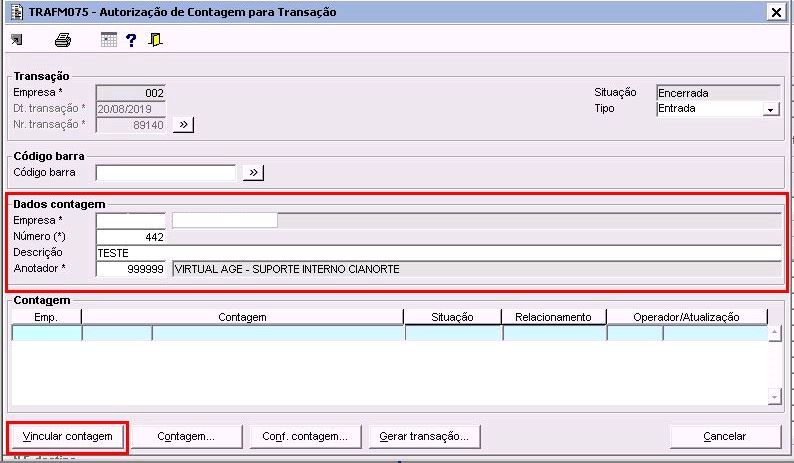Click the grid scrollbar down arrow

point(774,397)
